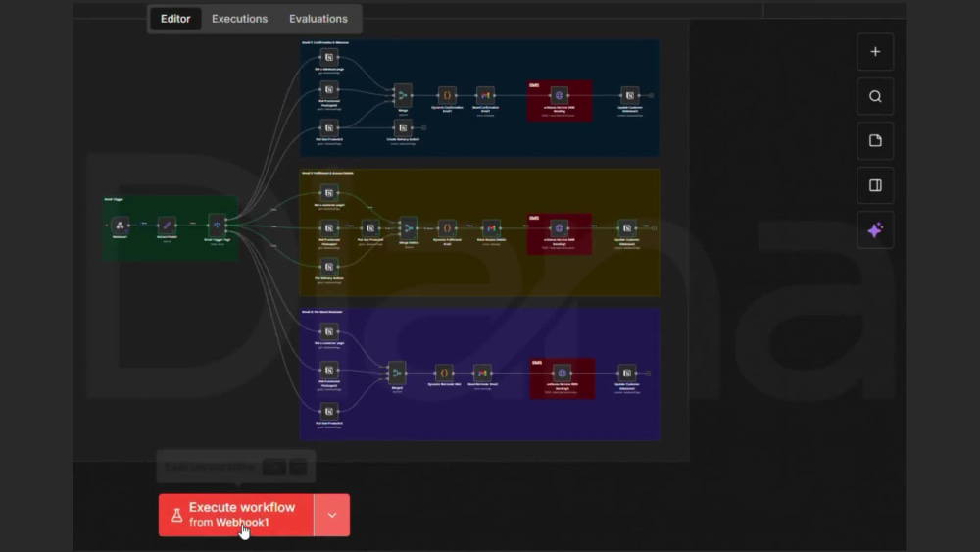Select Get Purchased Packages node in blue section
Image resolution: width=980 pixels, height=552 pixels.
(x=329, y=90)
